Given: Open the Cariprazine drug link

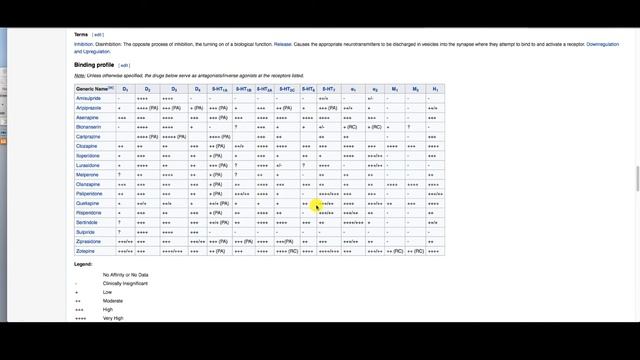Looking at the screenshot, I should point(88,137).
